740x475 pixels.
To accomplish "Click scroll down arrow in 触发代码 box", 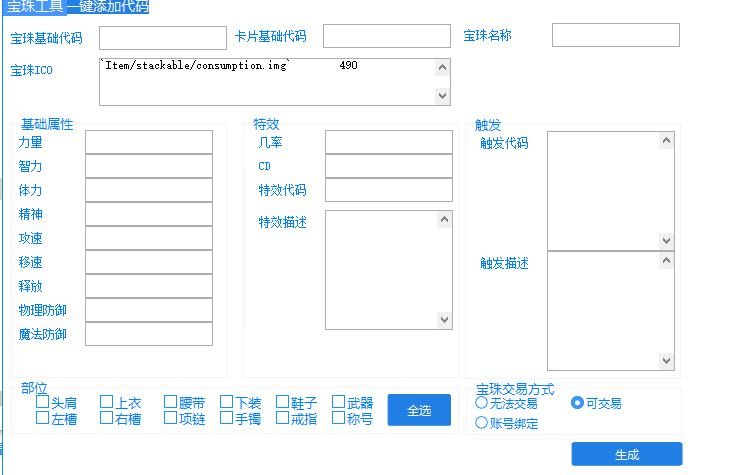I will [x=666, y=241].
